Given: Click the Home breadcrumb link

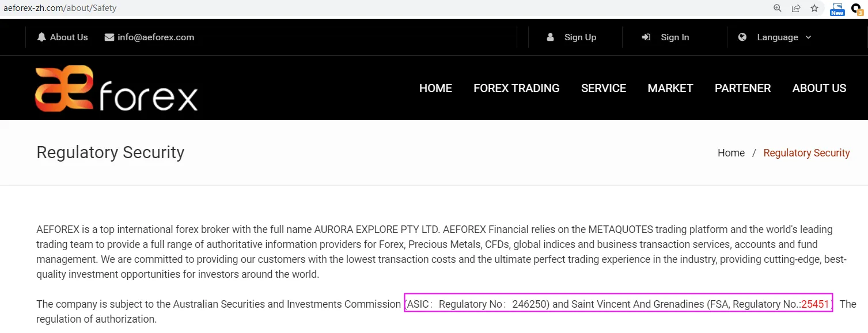Looking at the screenshot, I should coord(731,153).
